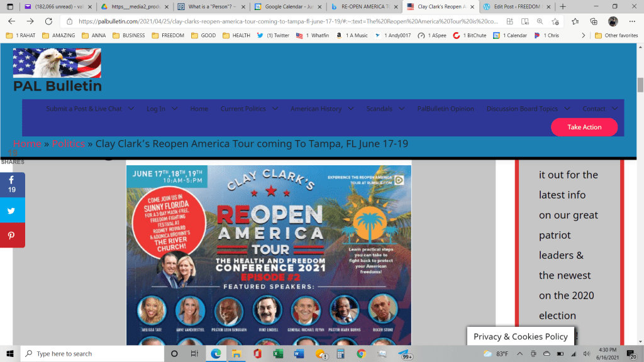Open browser Settings and more menu
This screenshot has width=644, height=362.
pyautogui.click(x=631, y=21)
